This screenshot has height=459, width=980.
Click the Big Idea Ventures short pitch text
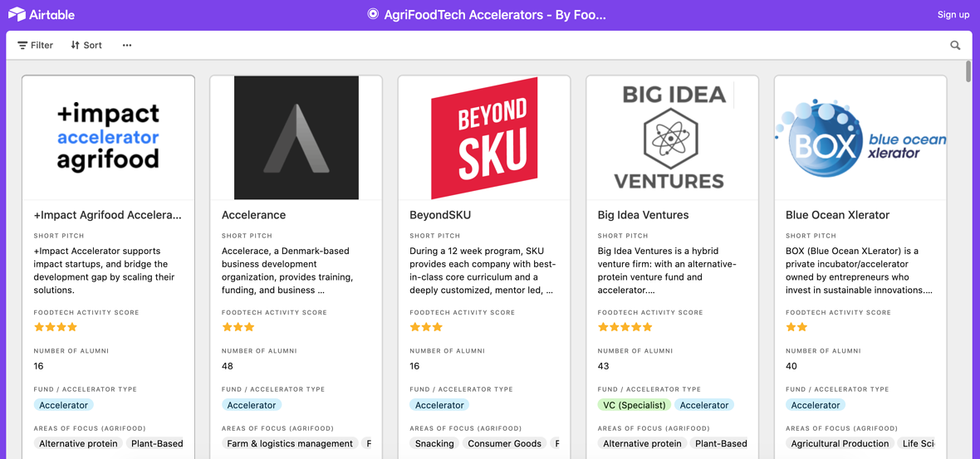point(667,271)
